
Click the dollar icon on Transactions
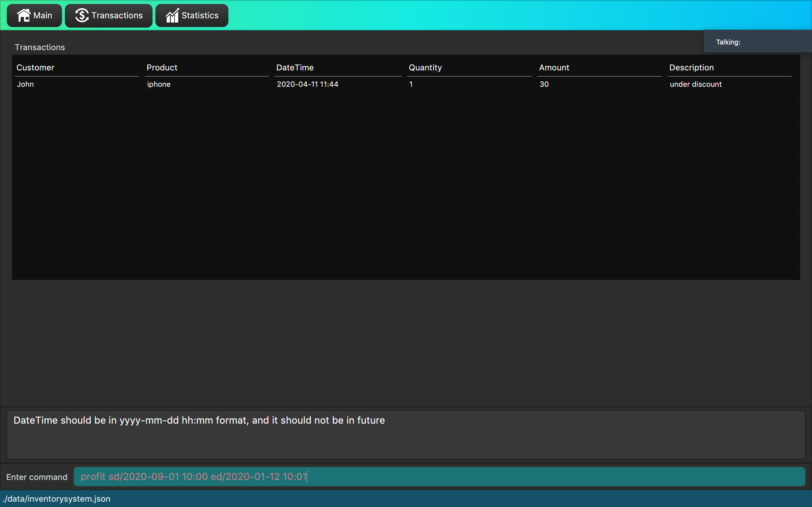click(81, 15)
